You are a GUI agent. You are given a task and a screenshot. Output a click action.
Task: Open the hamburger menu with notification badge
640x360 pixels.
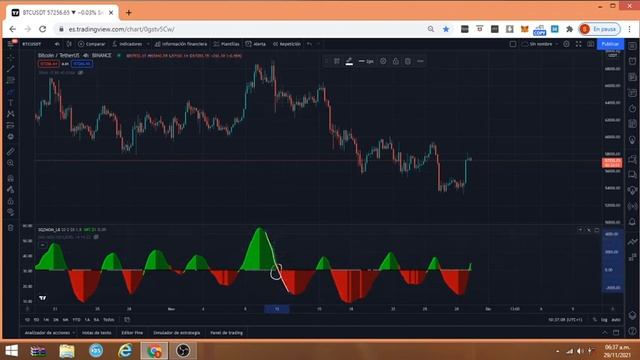pos(11,44)
